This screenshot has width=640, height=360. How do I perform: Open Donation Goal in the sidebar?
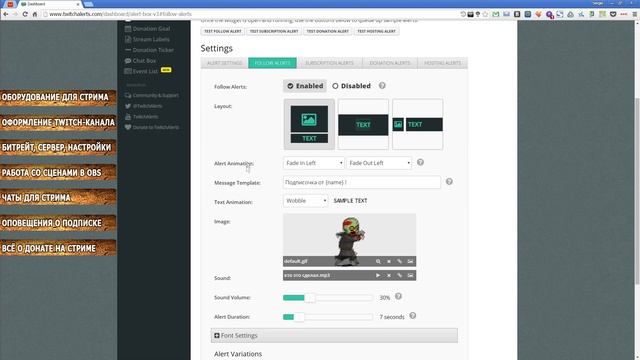147,29
